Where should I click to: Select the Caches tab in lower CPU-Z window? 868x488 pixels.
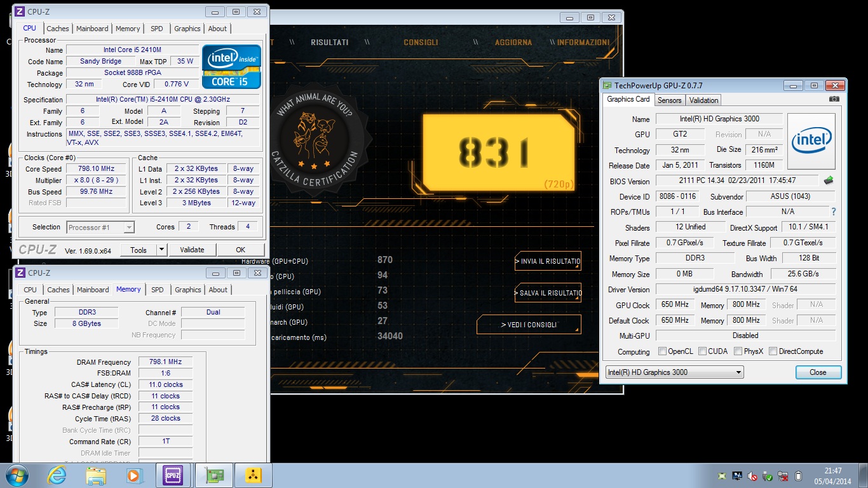(58, 290)
